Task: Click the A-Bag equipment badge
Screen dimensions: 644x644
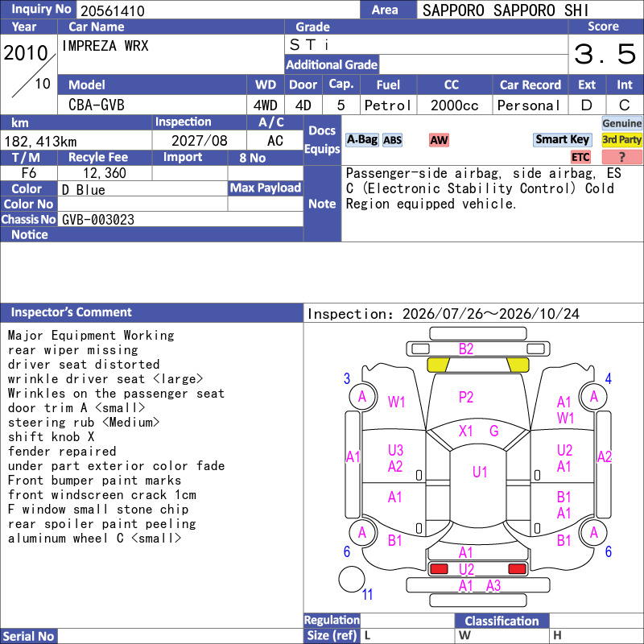Action: point(361,140)
